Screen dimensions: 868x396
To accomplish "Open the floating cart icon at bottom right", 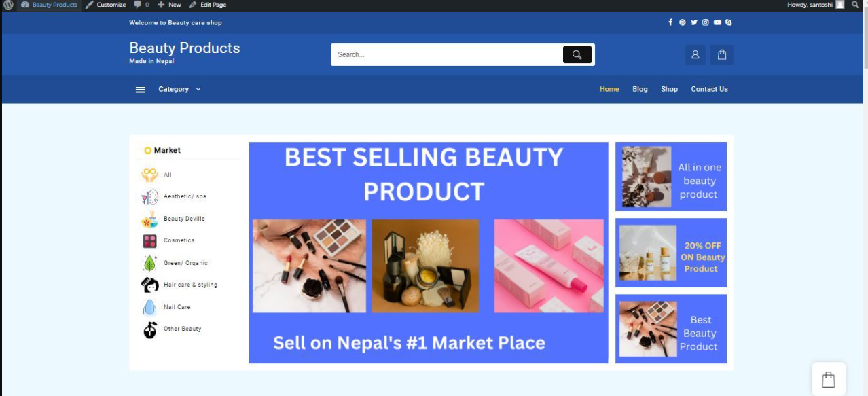I will click(829, 379).
